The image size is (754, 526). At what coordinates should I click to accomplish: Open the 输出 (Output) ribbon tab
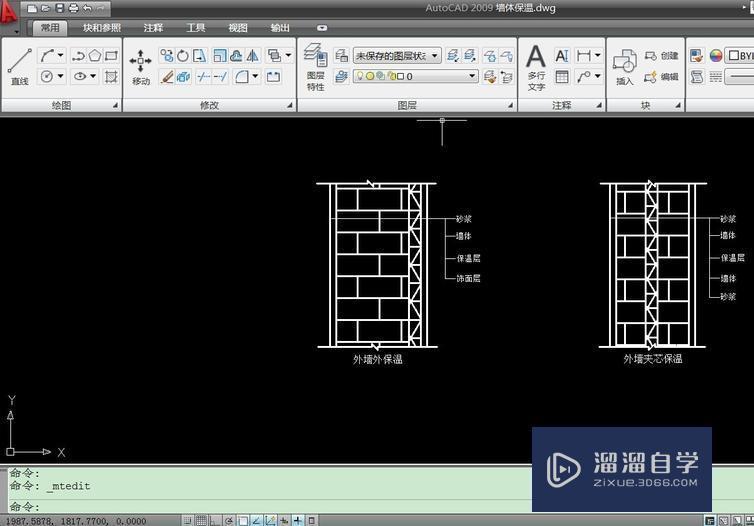point(280,28)
